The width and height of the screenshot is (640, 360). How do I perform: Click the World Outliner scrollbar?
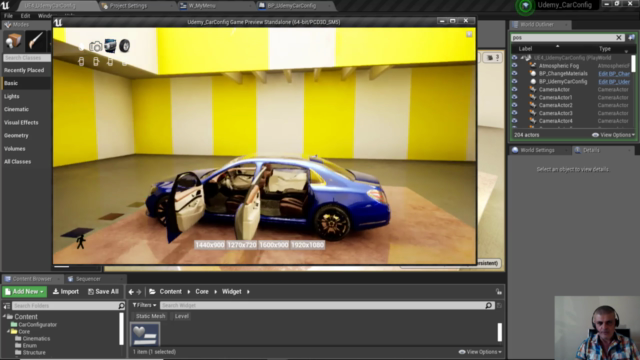coord(633,63)
